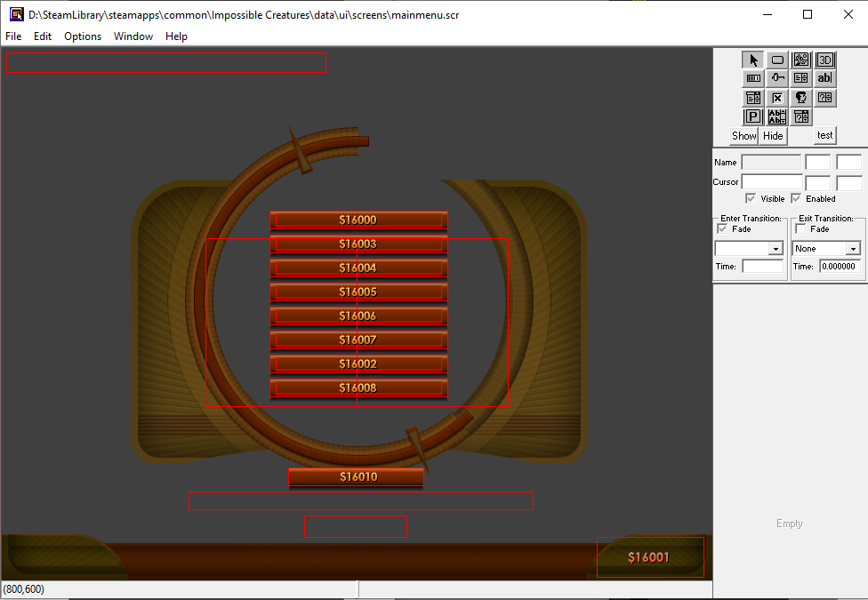The width and height of the screenshot is (868, 600).
Task: Click the Show button
Action: [743, 136]
